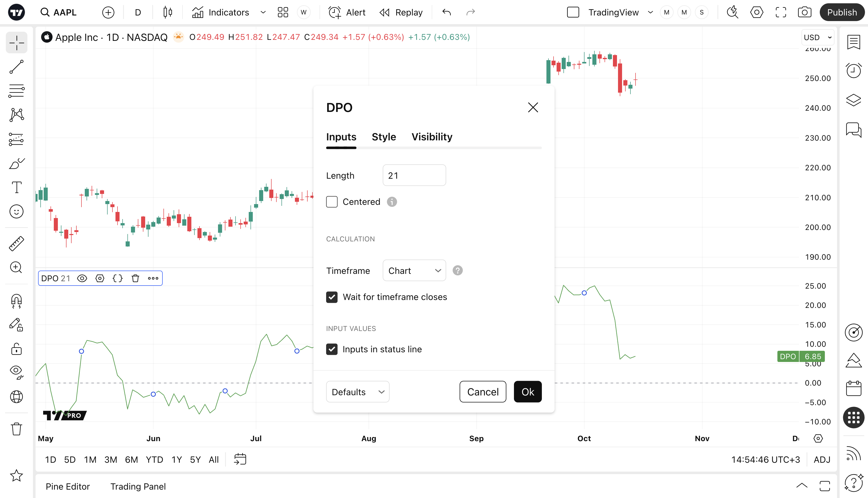Open the USD currency dropdown
Screen dimensions: 868x498
pyautogui.click(x=817, y=37)
